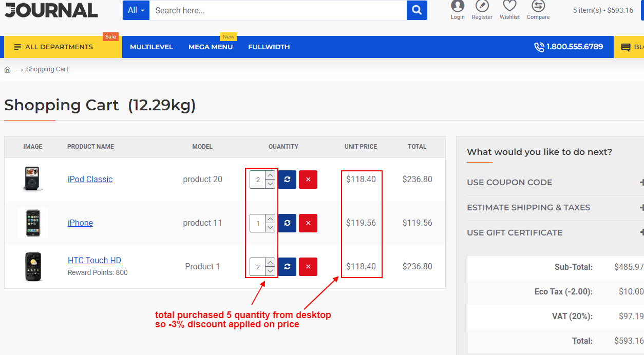This screenshot has width=644, height=355.
Task: Click the Login account icon
Action: pyautogui.click(x=457, y=7)
